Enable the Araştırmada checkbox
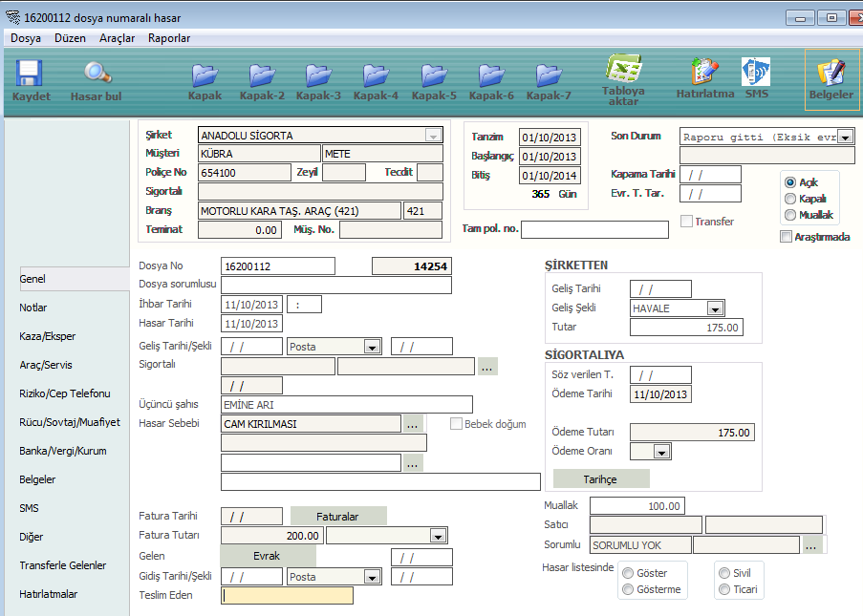863x616 pixels. [787, 237]
